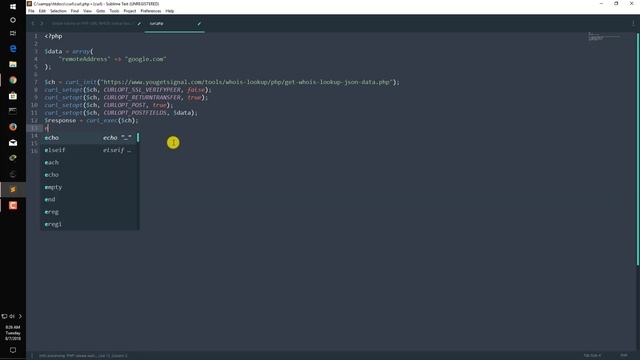Choose 'elseif' in autocomplete list
The image size is (640, 360).
point(90,150)
